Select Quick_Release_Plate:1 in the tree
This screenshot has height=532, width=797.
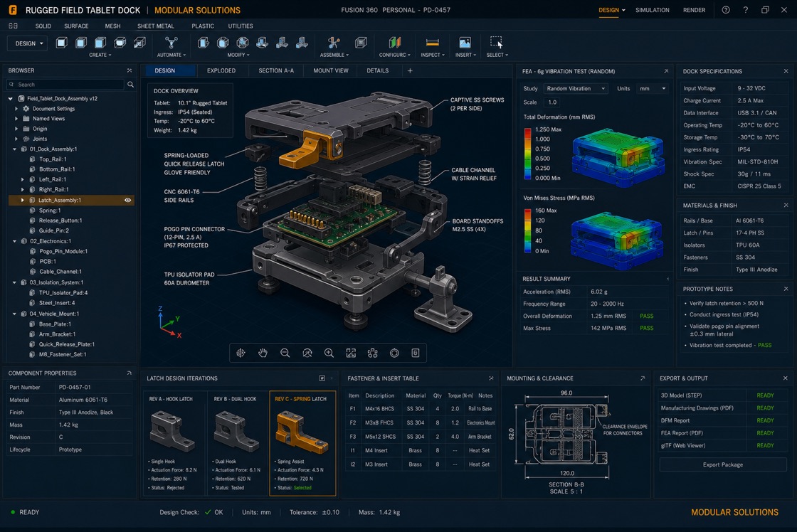click(66, 344)
